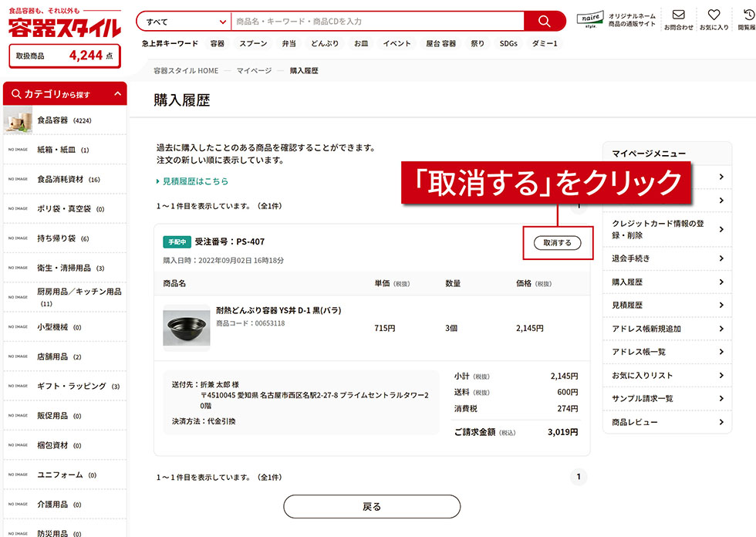Open the SDGs navigation menu item
This screenshot has width=756, height=537.
(508, 43)
